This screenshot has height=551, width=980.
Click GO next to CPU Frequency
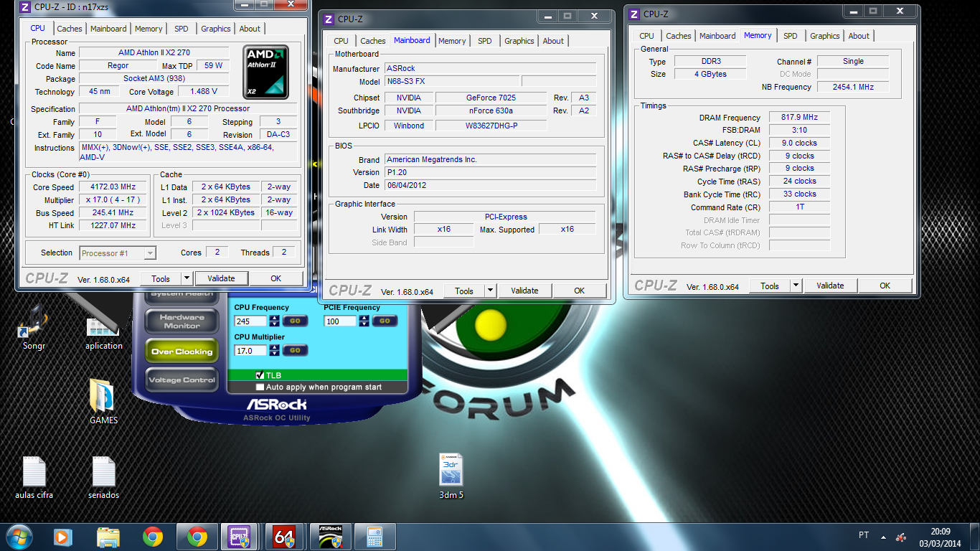pyautogui.click(x=296, y=321)
